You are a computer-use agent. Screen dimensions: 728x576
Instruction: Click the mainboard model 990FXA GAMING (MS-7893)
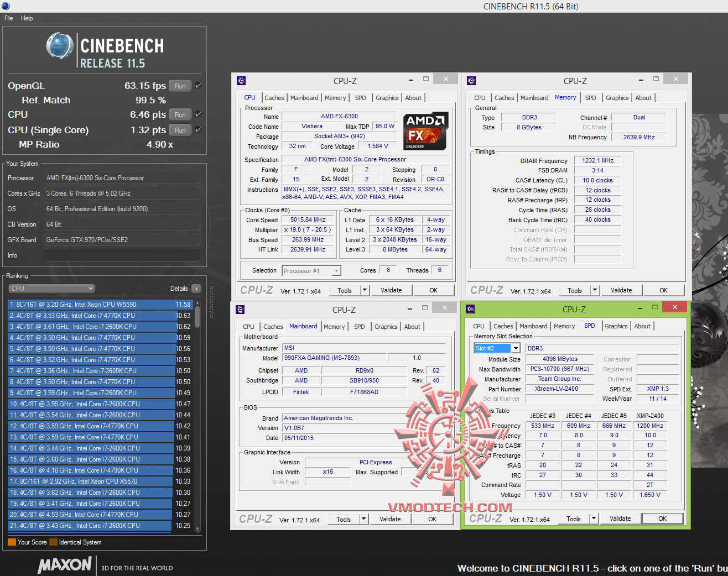pos(334,358)
